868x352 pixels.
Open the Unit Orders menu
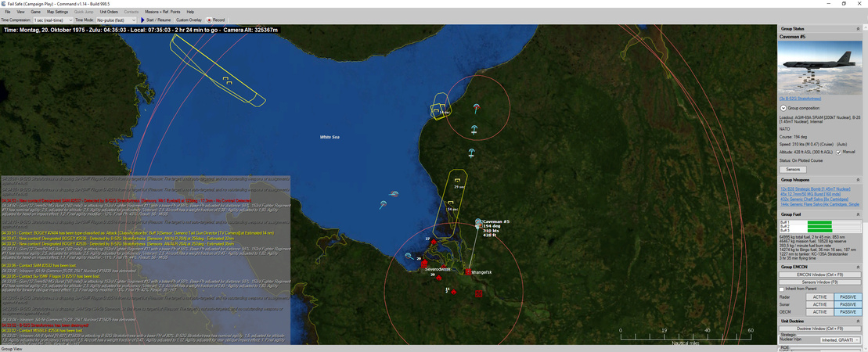tap(108, 12)
